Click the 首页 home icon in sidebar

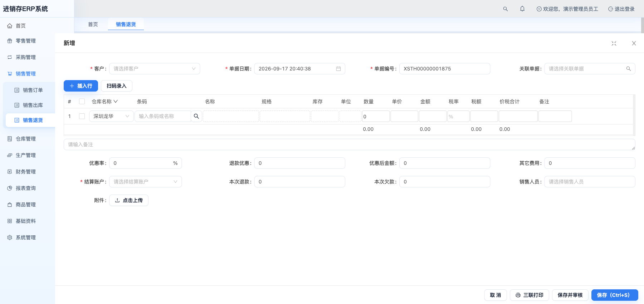(x=10, y=26)
